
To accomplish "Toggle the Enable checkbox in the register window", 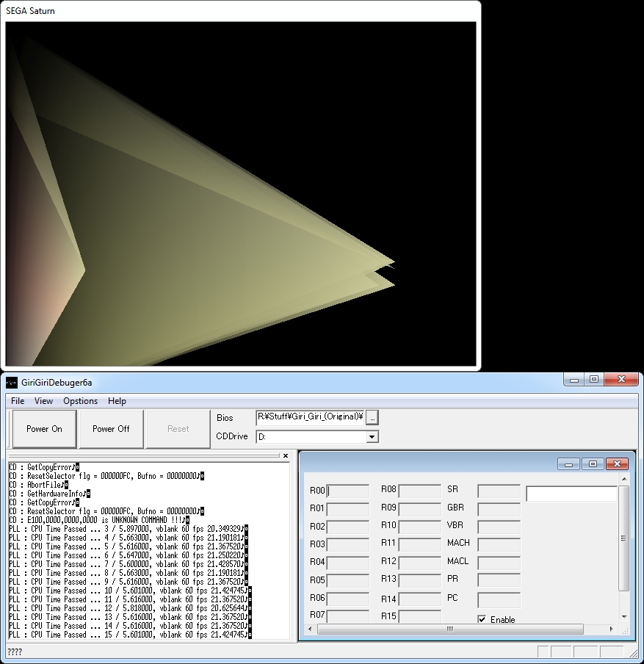I will 482,619.
